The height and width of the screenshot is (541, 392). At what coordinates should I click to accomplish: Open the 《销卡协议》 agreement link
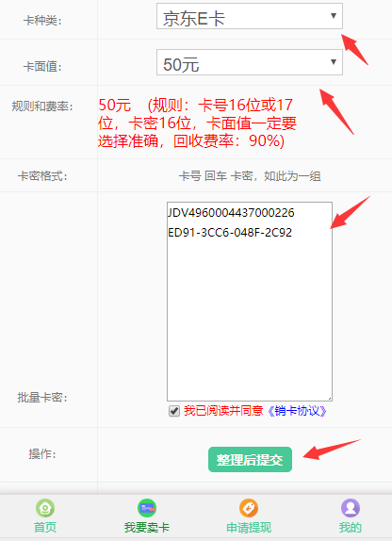297,411
